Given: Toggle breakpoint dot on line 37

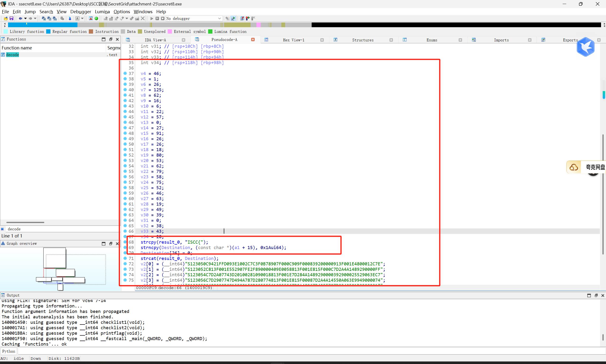Looking at the screenshot, I should [x=125, y=73].
